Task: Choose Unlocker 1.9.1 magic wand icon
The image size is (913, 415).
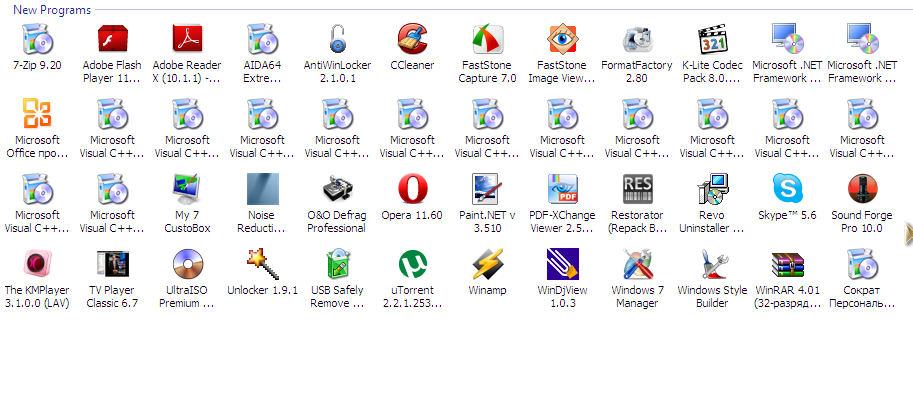Action: (x=263, y=264)
